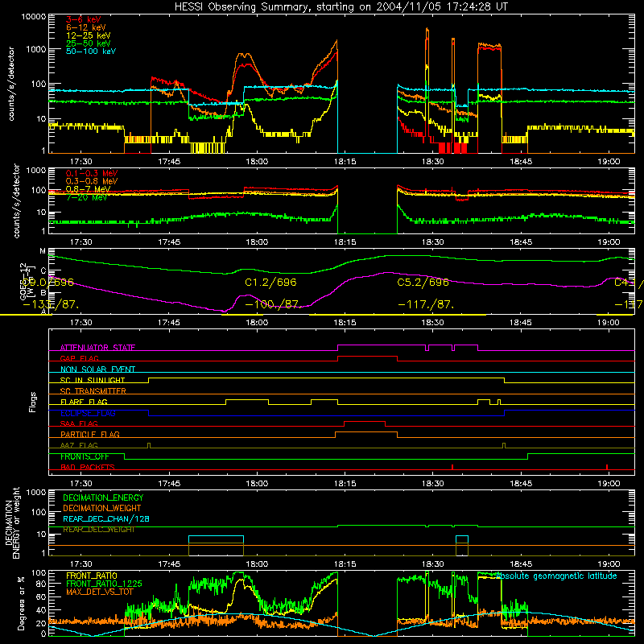Click the FRONT_RATIO_1225 legend label
Viewport: 644px width, 644px height.
[x=104, y=584]
